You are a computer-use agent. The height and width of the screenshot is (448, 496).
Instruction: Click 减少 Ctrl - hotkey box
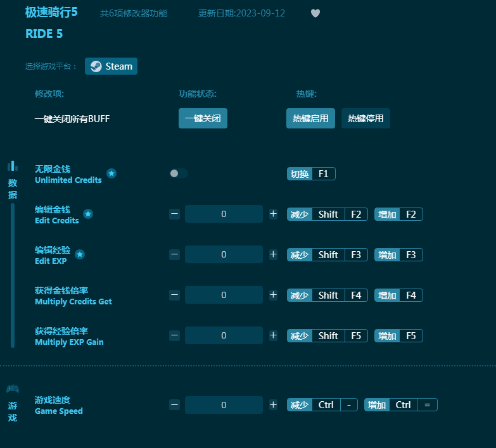(x=322, y=405)
